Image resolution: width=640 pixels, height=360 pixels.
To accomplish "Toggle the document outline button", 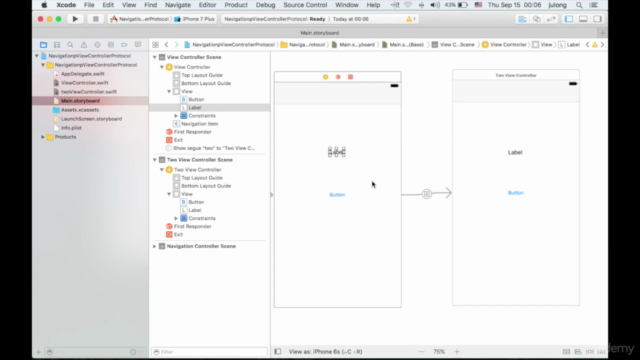I will (x=278, y=351).
